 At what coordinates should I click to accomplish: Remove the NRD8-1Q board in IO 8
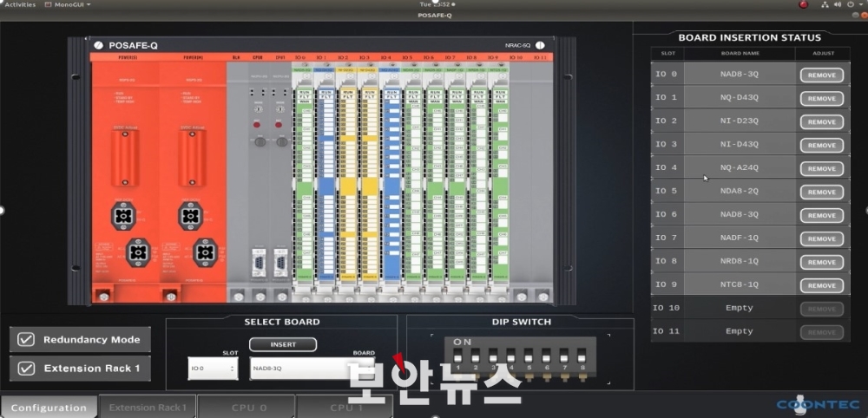coord(821,262)
